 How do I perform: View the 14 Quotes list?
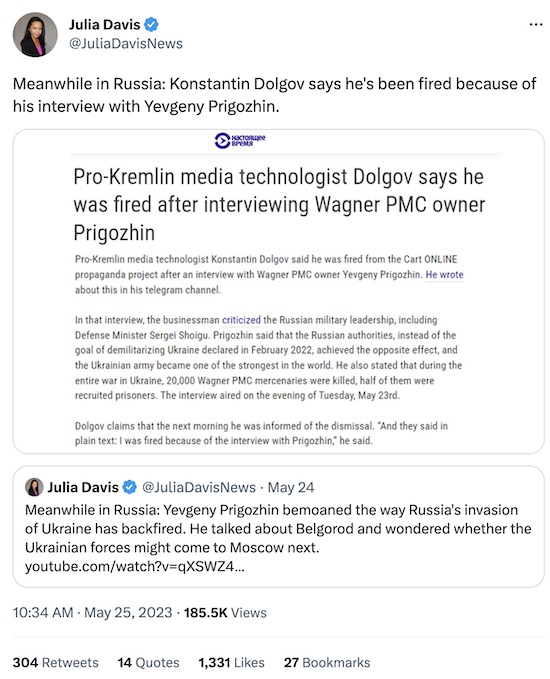tap(149, 663)
